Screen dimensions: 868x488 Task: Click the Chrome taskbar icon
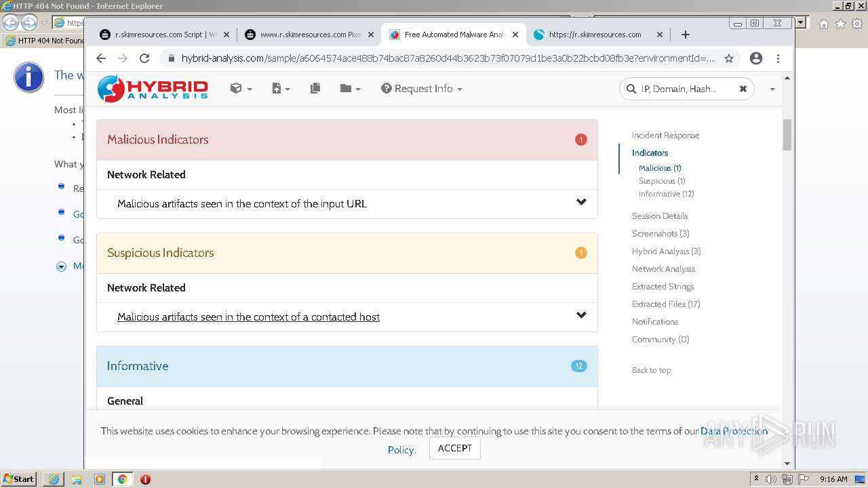click(x=122, y=479)
